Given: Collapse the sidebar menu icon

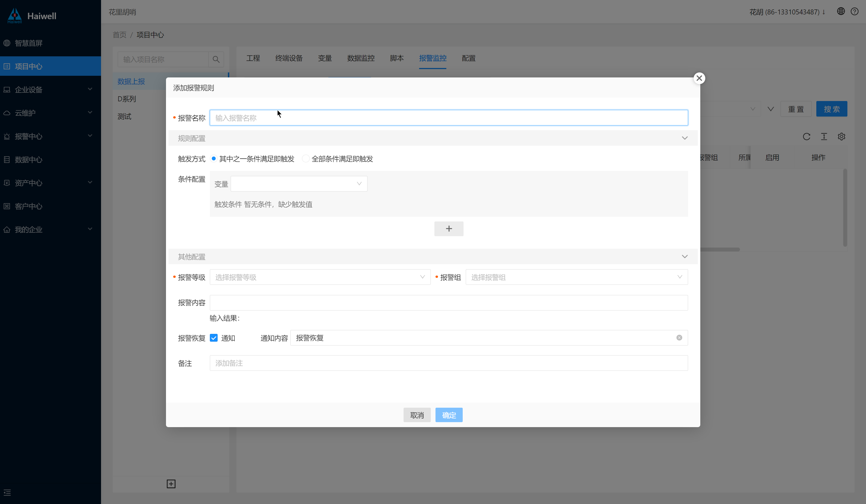Looking at the screenshot, I should 7,493.
